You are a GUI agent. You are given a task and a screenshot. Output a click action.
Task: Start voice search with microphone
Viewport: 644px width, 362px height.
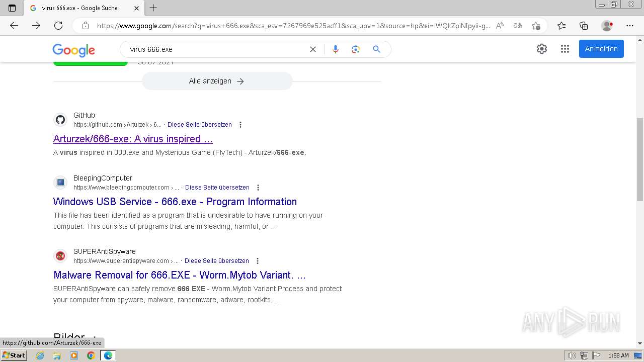pyautogui.click(x=336, y=49)
